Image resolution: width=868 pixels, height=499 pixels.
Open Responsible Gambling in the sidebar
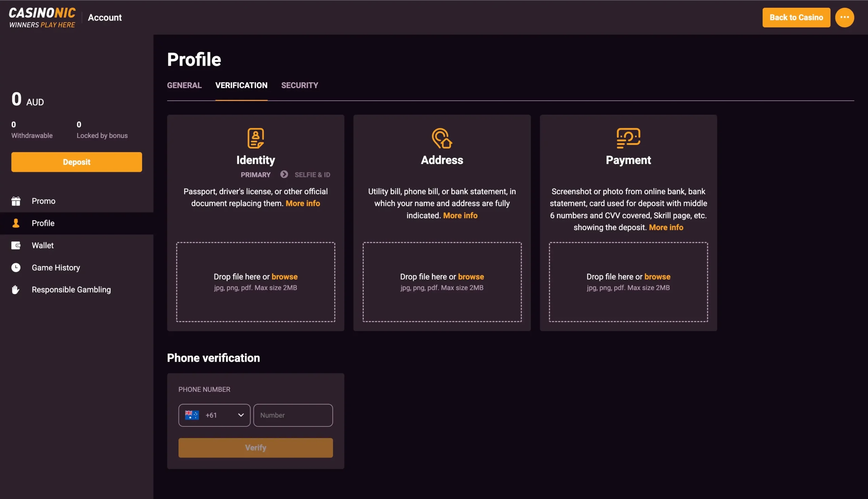coord(76,290)
